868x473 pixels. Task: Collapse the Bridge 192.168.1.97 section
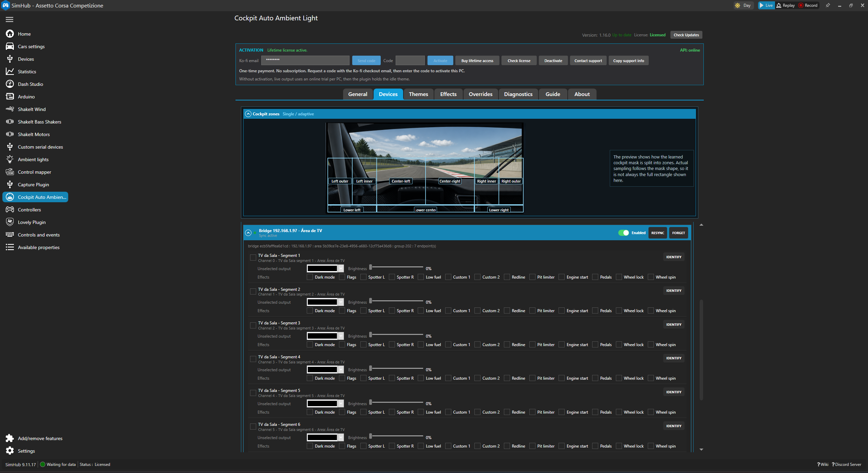(248, 233)
